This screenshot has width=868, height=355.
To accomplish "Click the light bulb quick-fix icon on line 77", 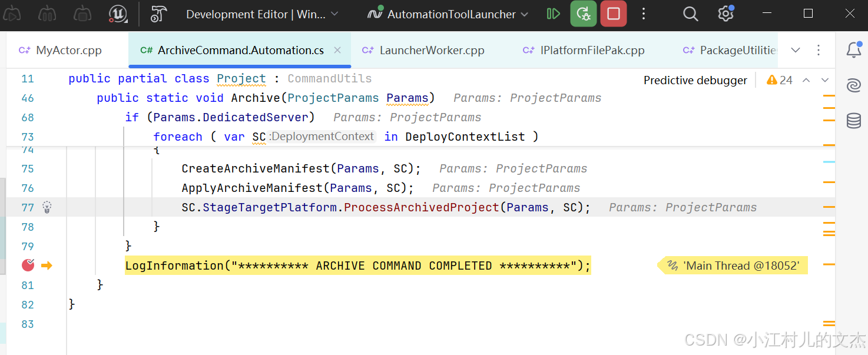I will pyautogui.click(x=47, y=207).
